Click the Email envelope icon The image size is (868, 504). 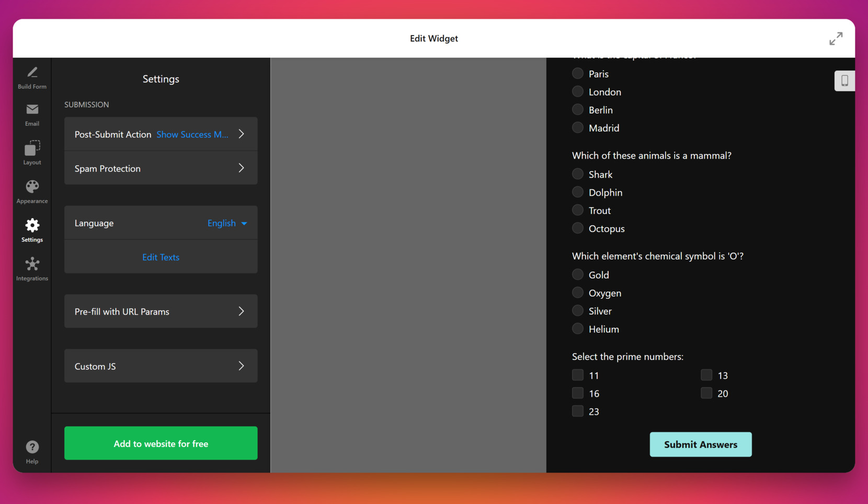click(x=32, y=109)
